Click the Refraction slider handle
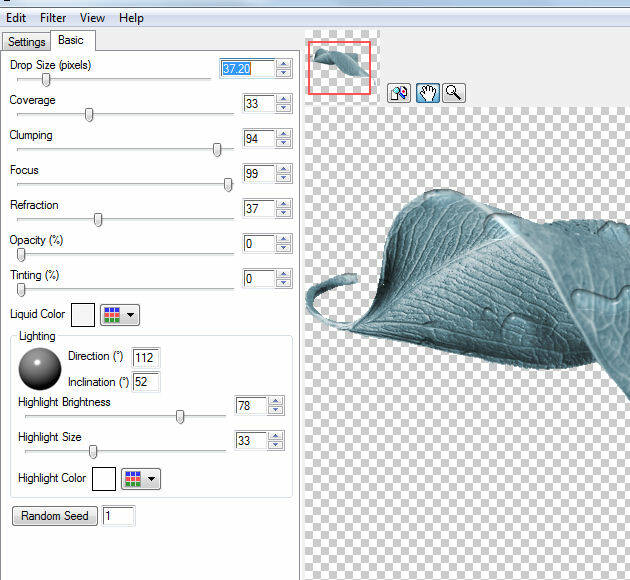The height and width of the screenshot is (580, 630). (x=98, y=220)
